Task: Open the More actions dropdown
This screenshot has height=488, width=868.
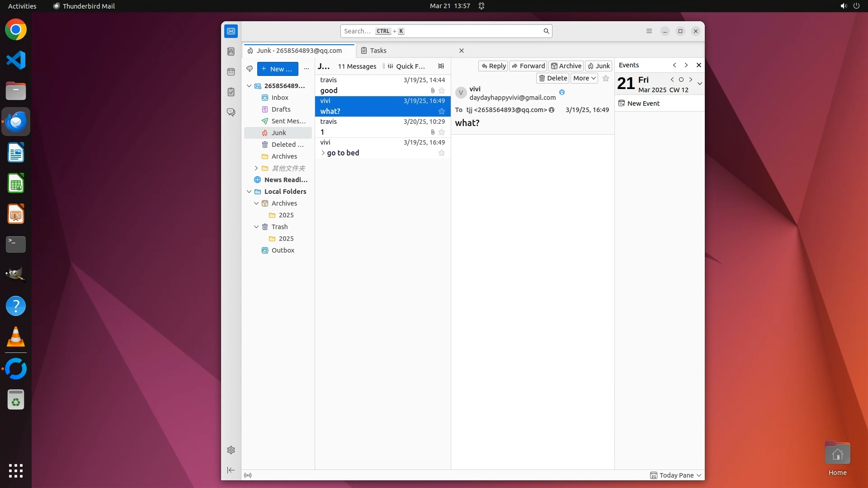Action: (x=584, y=78)
